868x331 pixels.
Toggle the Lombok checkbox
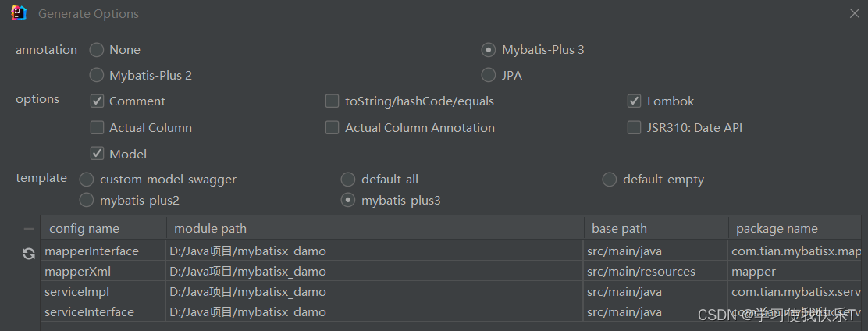pos(634,101)
